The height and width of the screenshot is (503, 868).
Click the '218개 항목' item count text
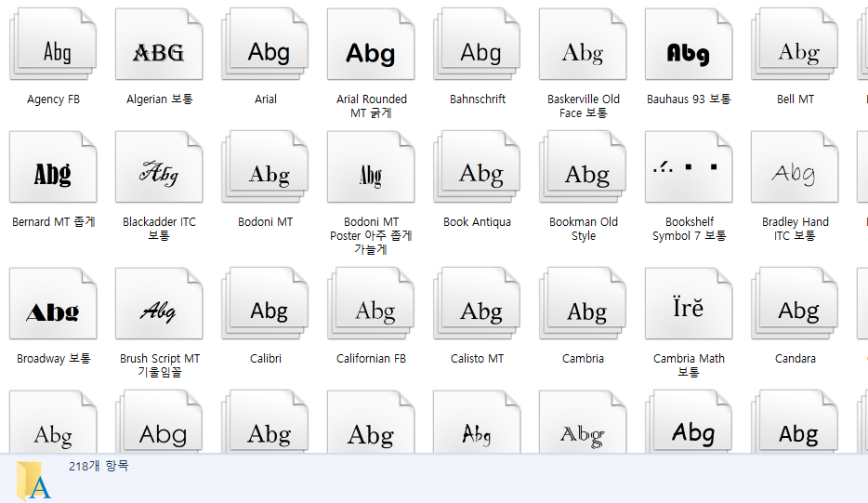tap(99, 467)
